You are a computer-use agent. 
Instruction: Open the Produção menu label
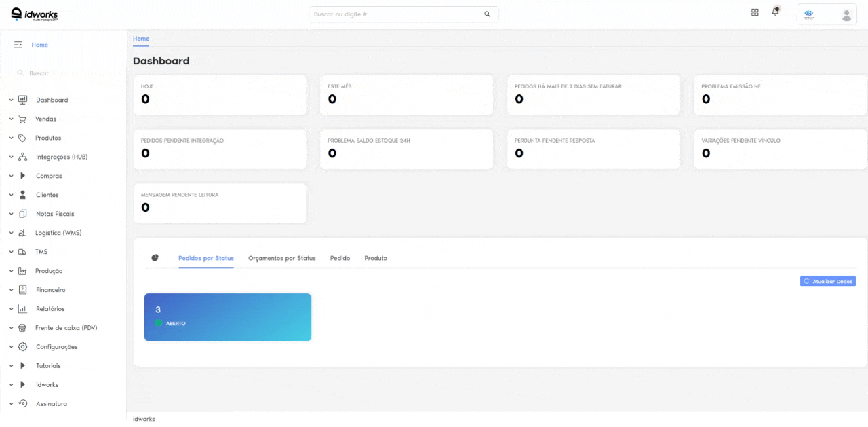49,271
